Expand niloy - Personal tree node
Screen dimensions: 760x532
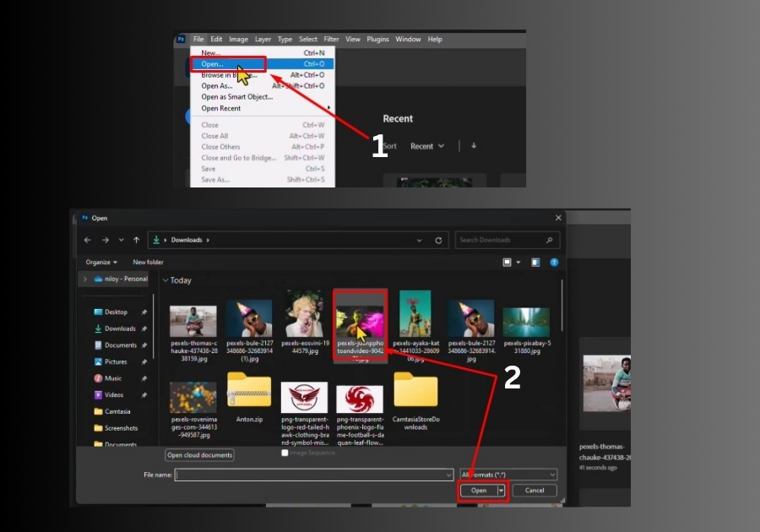coord(85,279)
